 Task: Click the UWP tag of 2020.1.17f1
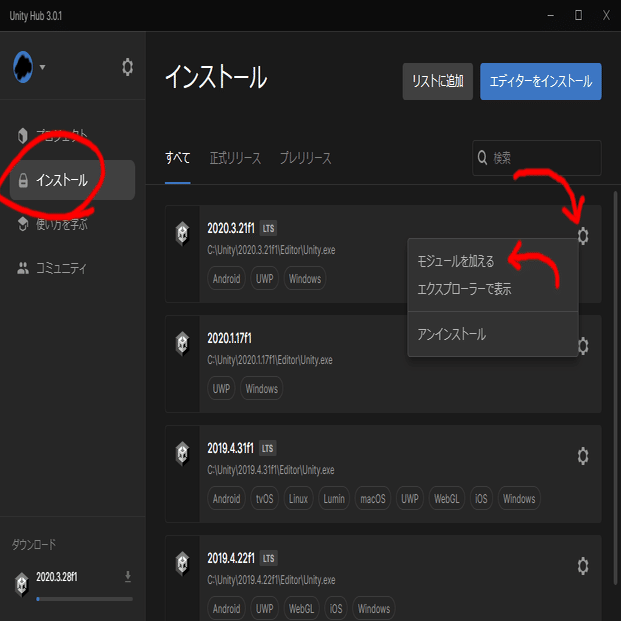(x=221, y=389)
